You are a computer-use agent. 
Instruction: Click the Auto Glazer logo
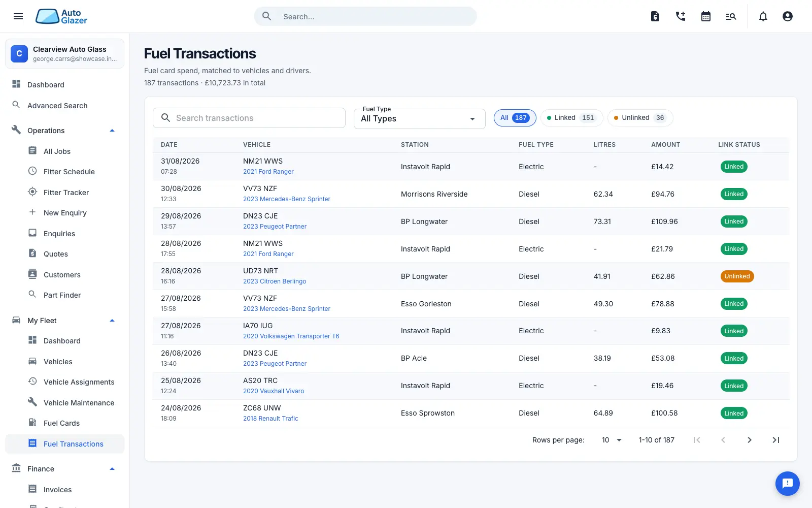[x=61, y=16]
